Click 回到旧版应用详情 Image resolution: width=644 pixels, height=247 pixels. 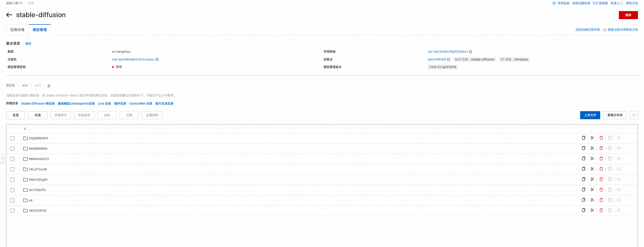[587, 30]
